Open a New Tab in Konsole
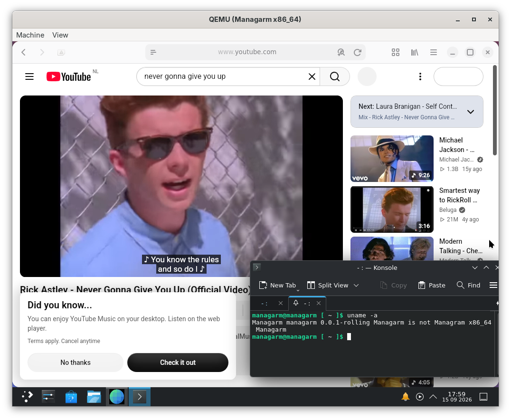The width and height of the screenshot is (511, 420). click(x=278, y=286)
